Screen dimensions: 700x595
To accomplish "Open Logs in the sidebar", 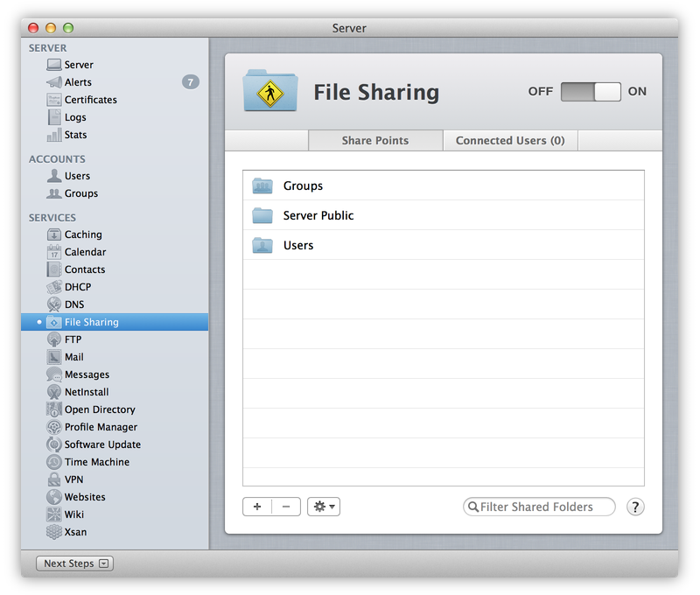I will [x=115, y=117].
